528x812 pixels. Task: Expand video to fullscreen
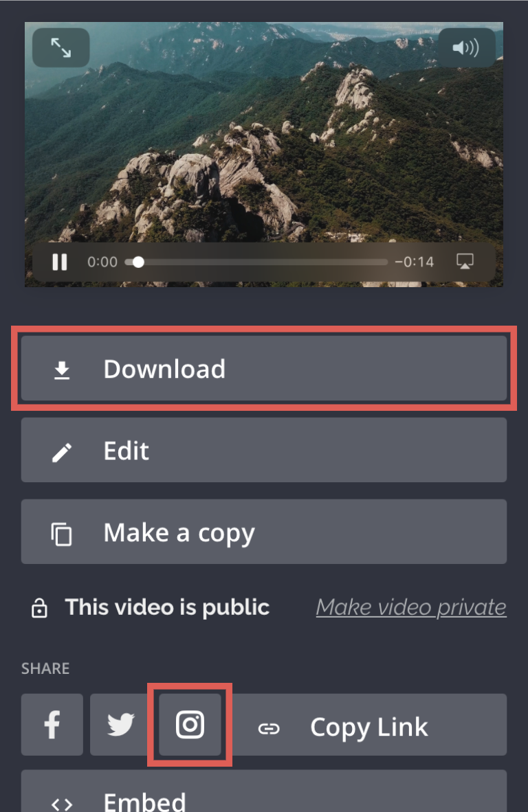click(61, 47)
